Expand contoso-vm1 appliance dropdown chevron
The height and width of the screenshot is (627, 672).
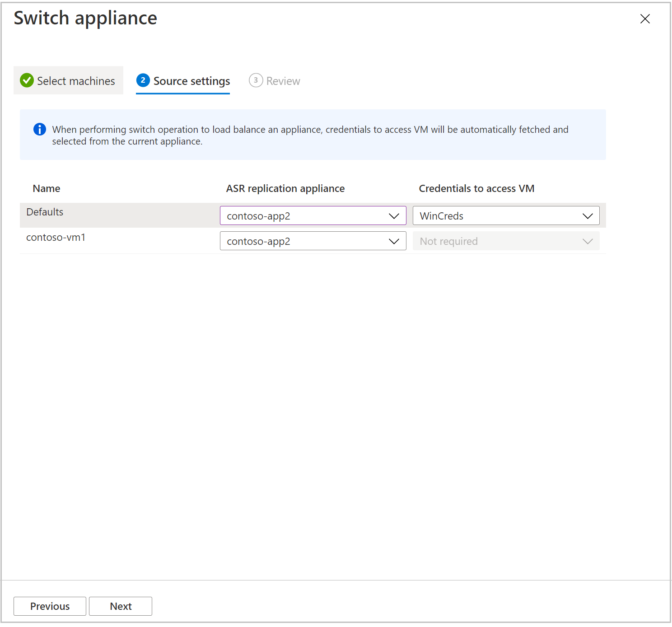[x=394, y=241]
